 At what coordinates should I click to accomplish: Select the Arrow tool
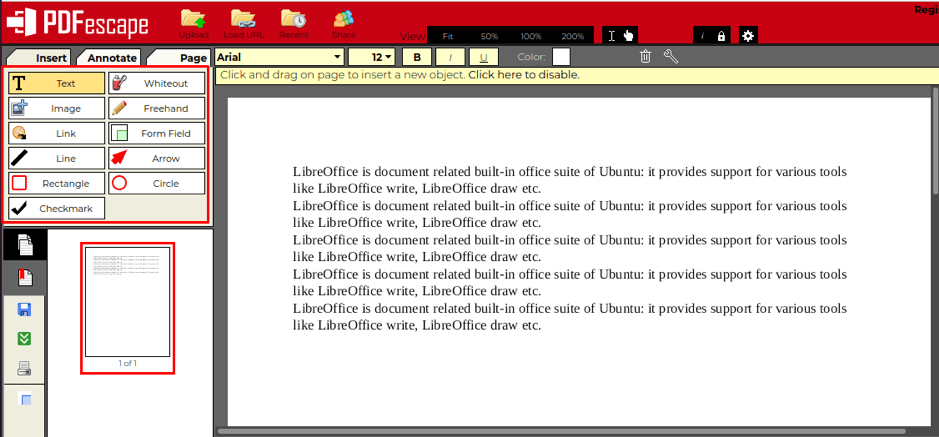click(x=156, y=159)
